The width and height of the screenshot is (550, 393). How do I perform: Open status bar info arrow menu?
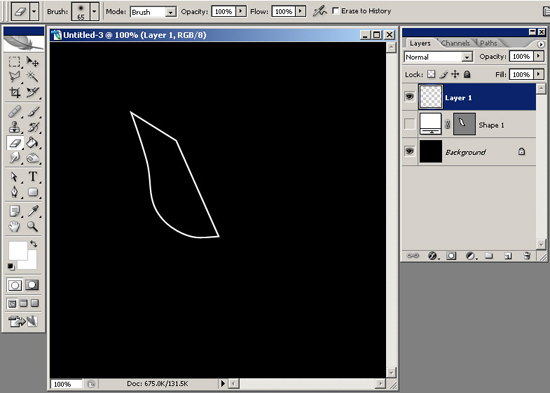coord(223,384)
